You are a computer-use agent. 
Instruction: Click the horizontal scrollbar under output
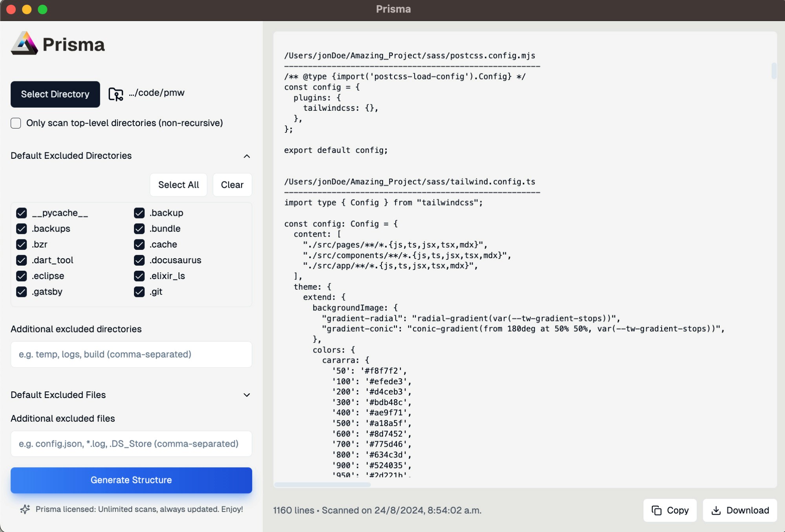pyautogui.click(x=322, y=484)
